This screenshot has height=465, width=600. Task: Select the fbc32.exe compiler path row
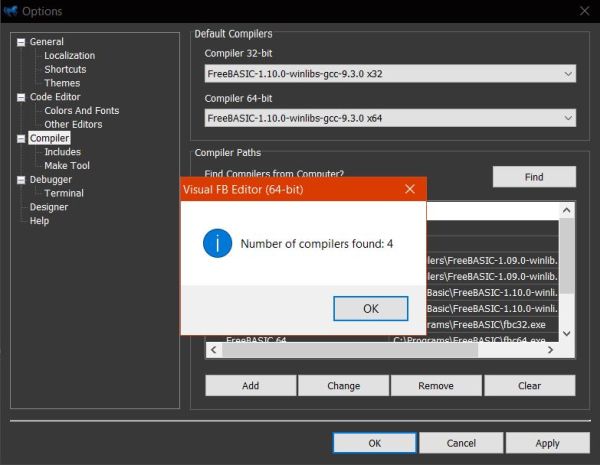492,325
